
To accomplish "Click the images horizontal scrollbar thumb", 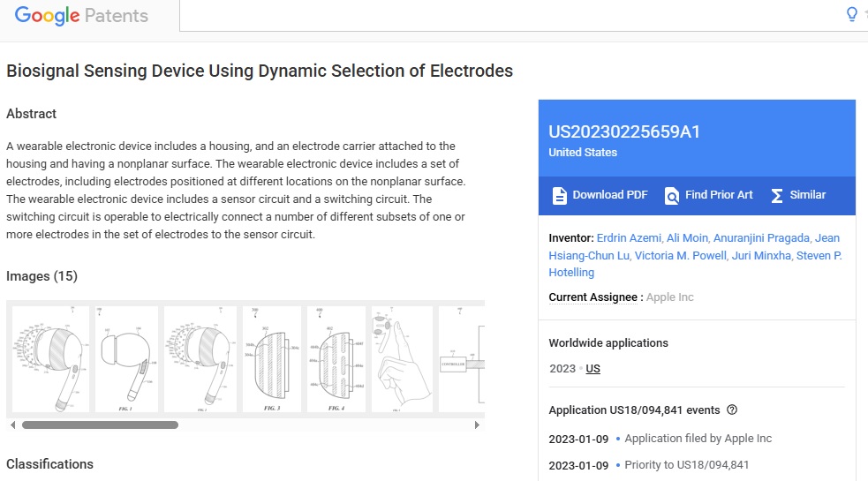I will [x=100, y=425].
